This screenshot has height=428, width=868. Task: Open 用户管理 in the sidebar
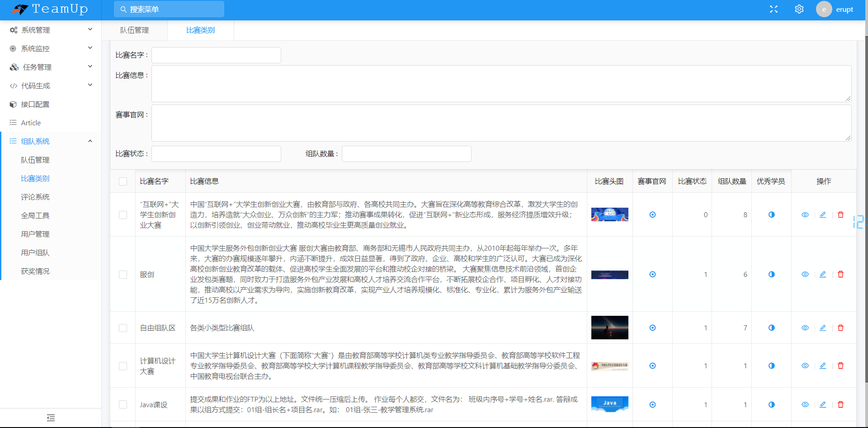[x=51, y=234]
